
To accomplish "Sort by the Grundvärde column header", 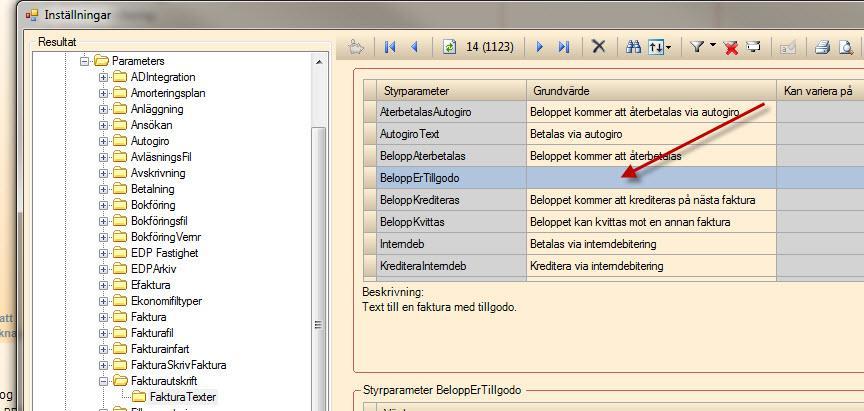I will point(651,90).
